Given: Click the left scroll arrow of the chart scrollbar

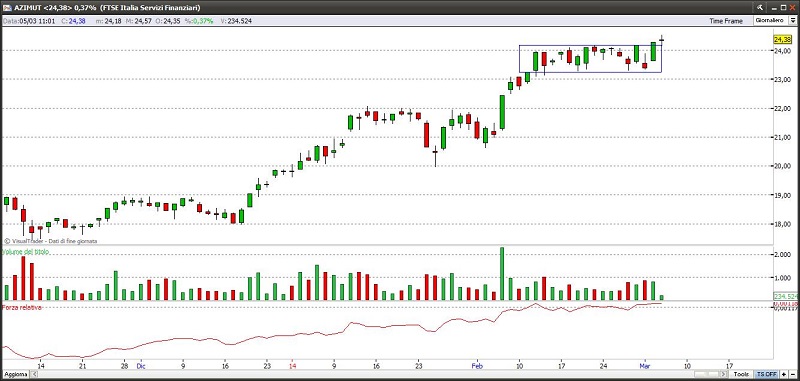Looking at the screenshot, I should tap(35, 374).
